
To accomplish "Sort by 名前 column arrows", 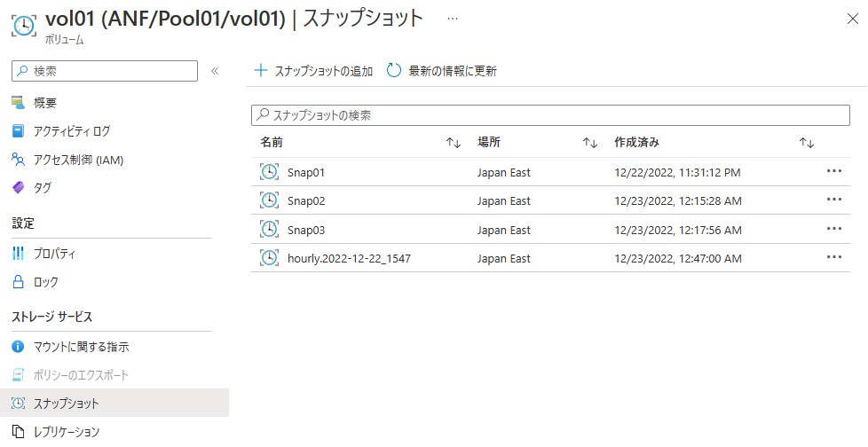I will pyautogui.click(x=454, y=144).
